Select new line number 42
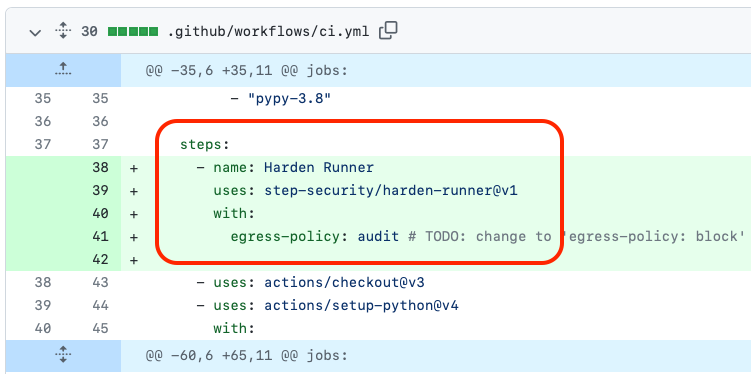The image size is (751, 374). click(x=100, y=260)
